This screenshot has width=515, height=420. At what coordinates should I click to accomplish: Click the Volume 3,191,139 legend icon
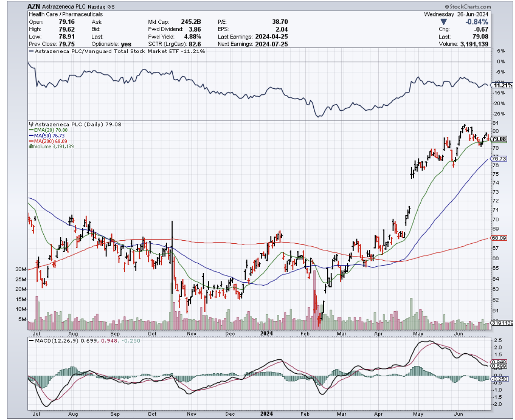point(30,146)
